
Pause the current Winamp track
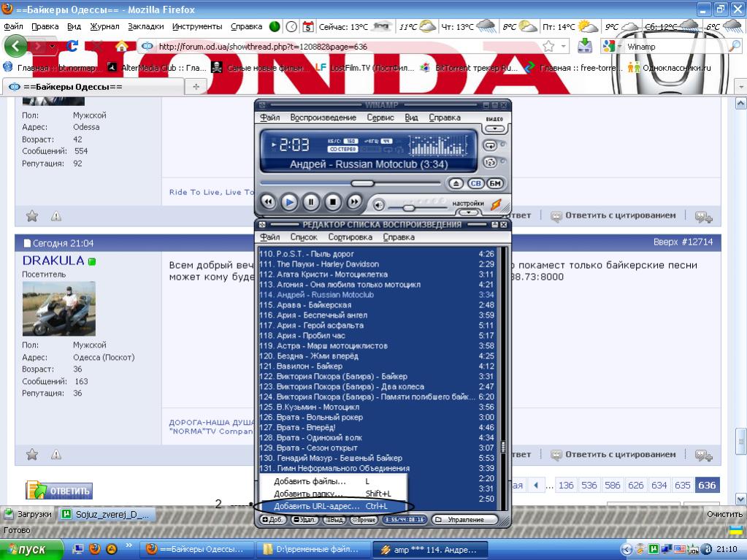click(x=311, y=202)
